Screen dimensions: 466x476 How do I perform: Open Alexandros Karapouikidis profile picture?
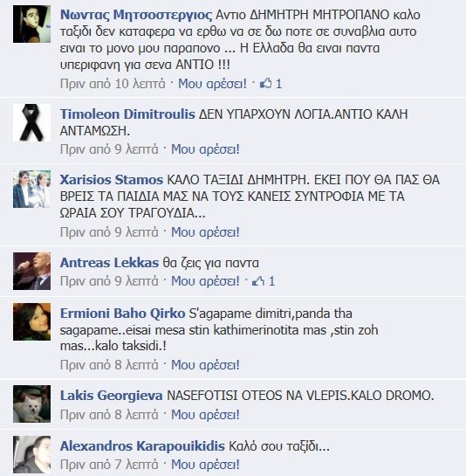pyautogui.click(x=32, y=455)
